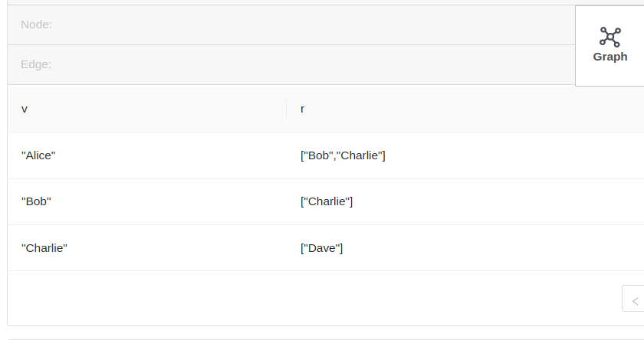Screen dimensions: 644x340
Task: Select the "Alice" cell
Action: pyautogui.click(x=38, y=155)
